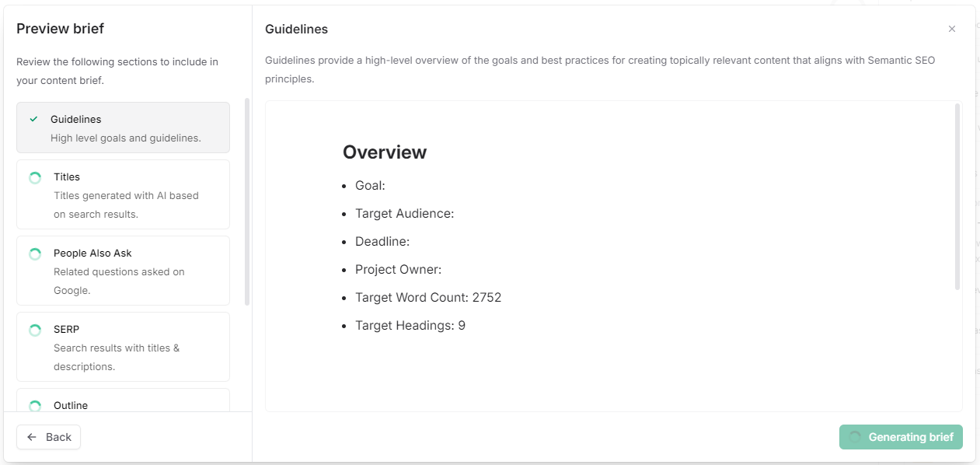Select the SERP section card
This screenshot has height=465, width=980.
pyautogui.click(x=123, y=346)
